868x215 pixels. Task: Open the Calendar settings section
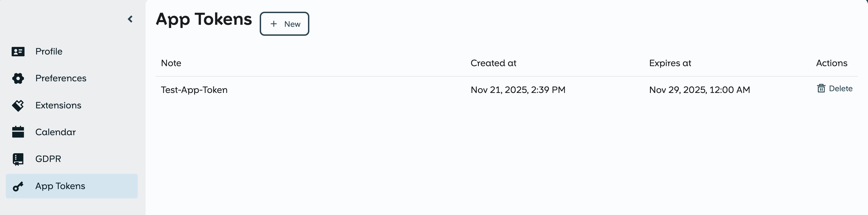coord(56,132)
